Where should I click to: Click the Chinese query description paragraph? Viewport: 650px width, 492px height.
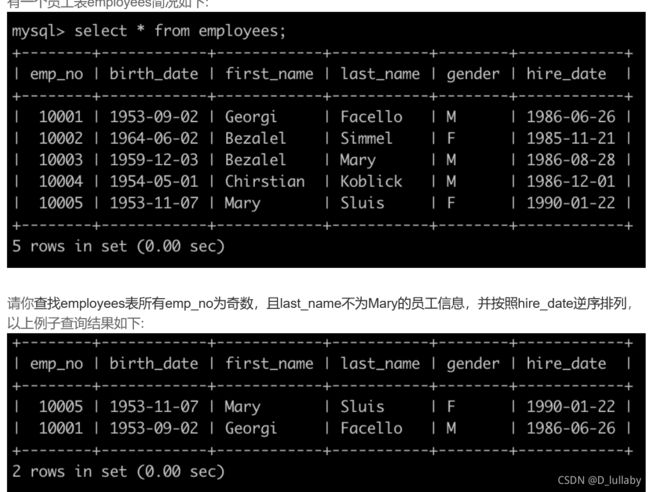pyautogui.click(x=320, y=313)
